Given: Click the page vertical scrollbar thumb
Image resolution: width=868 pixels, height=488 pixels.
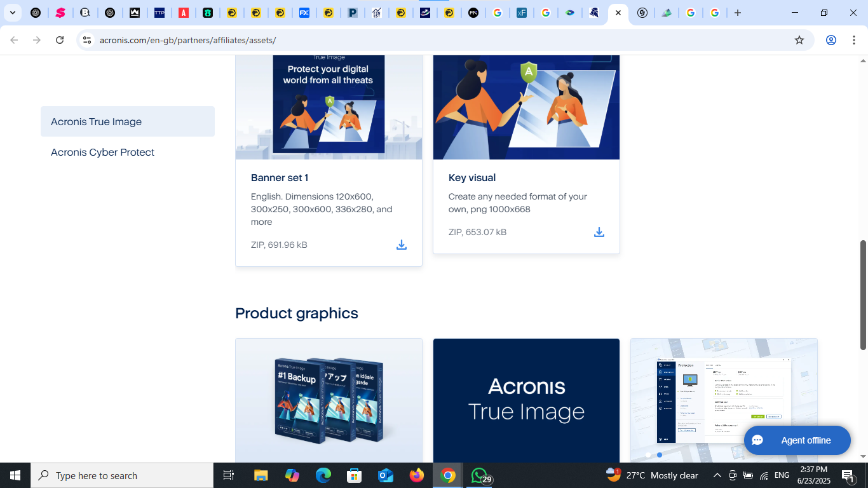Looking at the screenshot, I should (863, 295).
